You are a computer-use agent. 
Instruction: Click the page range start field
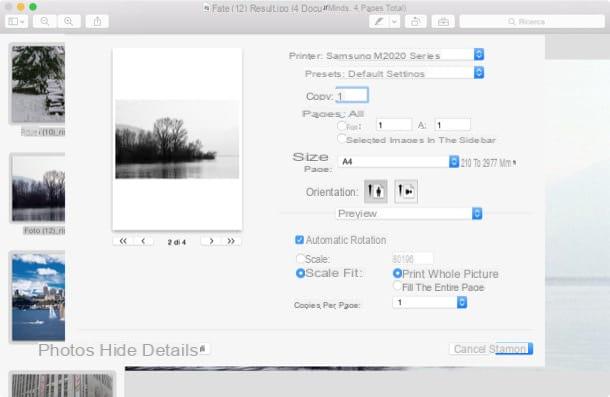coord(394,125)
